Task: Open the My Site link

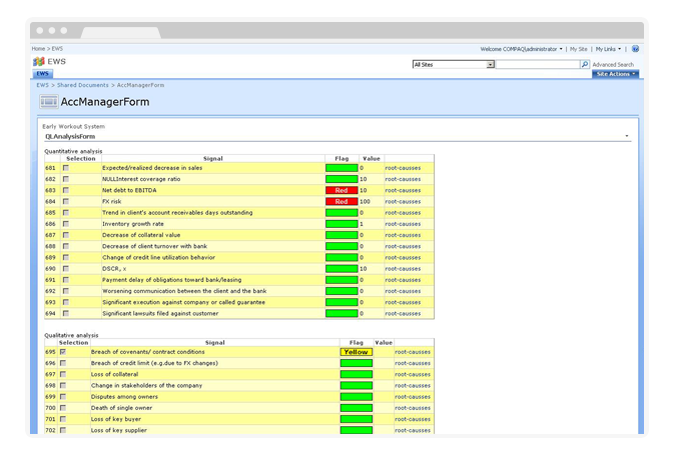Action: (x=579, y=49)
